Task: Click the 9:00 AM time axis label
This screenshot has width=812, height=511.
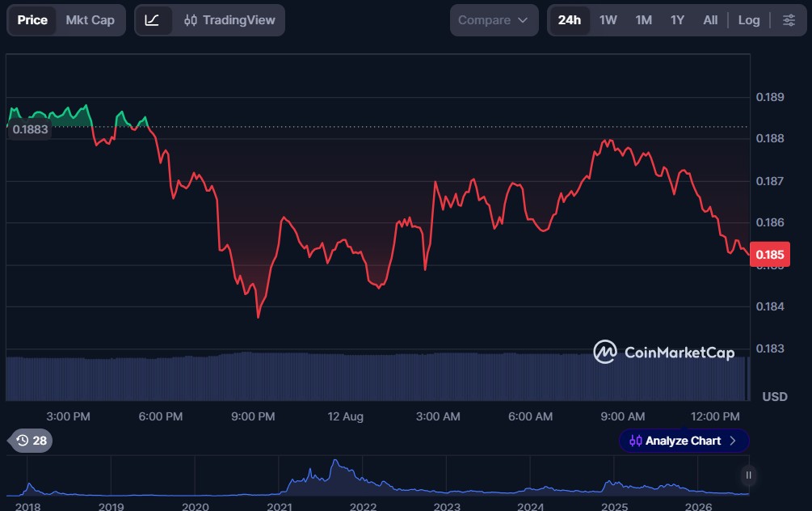Action: (623, 416)
